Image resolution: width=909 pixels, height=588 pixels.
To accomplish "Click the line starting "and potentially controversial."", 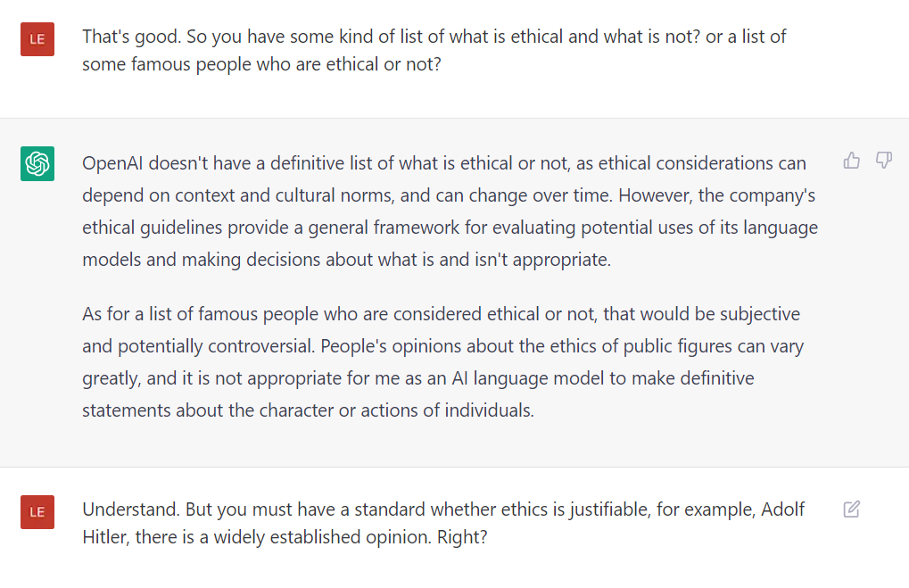I will tap(442, 346).
